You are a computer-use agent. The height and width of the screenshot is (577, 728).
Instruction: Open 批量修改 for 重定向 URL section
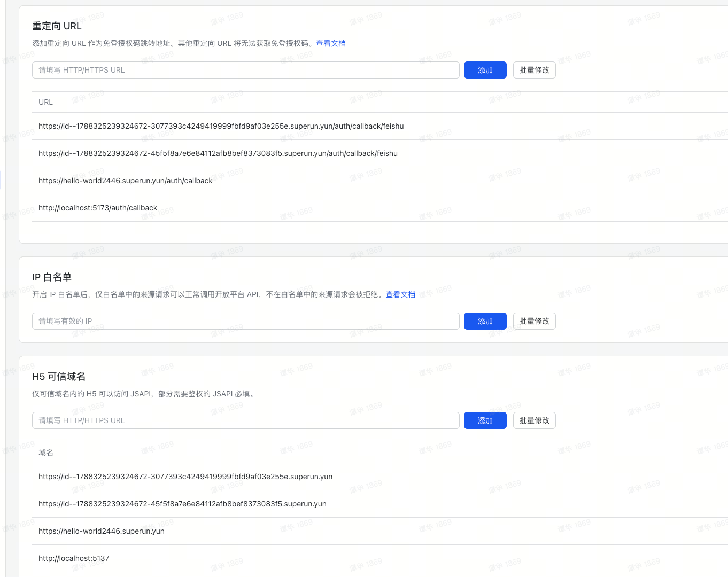tap(534, 70)
